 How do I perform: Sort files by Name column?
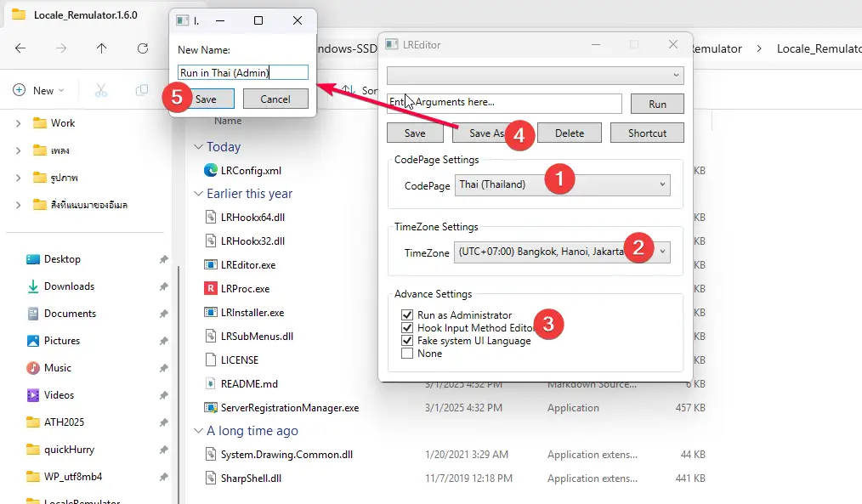coord(228,121)
